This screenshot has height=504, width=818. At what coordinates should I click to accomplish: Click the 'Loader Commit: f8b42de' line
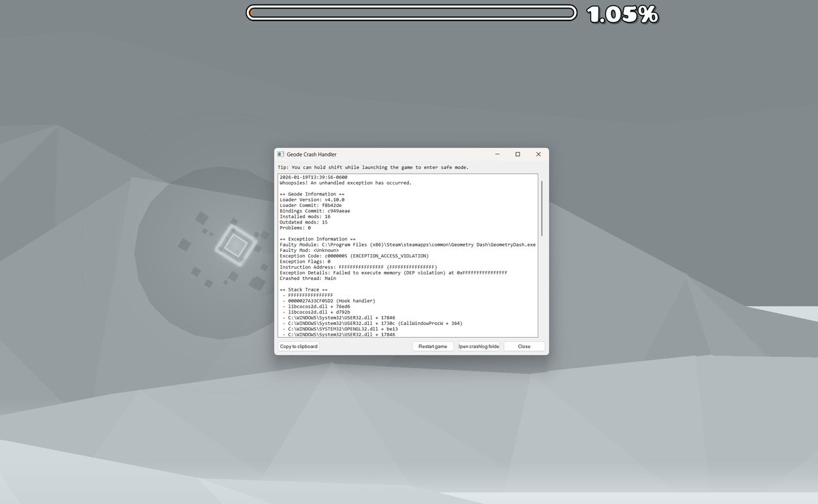click(311, 206)
